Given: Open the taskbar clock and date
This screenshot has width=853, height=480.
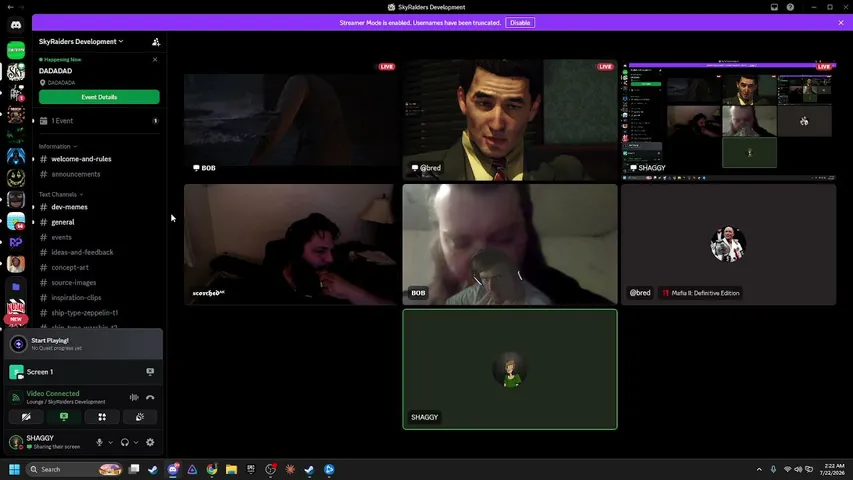Looking at the screenshot, I should [x=833, y=469].
